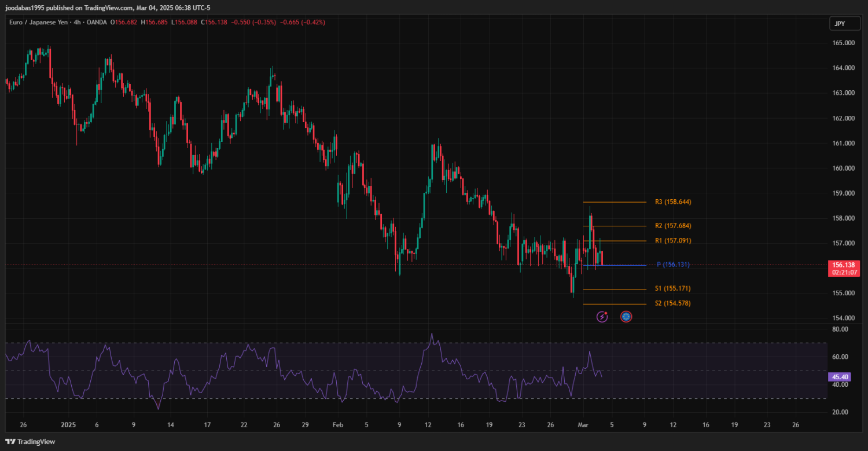
Task: Select the S2 (154.578) support label
Action: click(672, 303)
